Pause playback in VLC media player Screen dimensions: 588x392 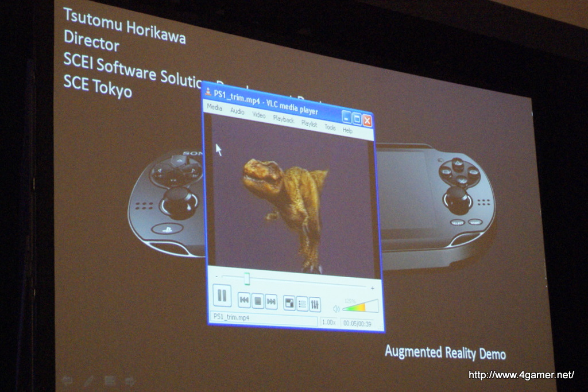tap(222, 296)
